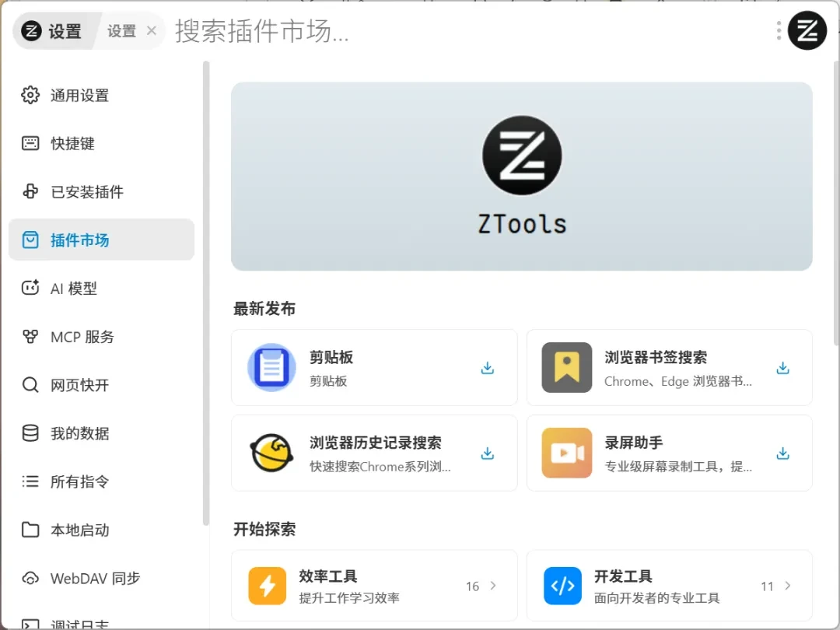Open 所有指令 page
840x630 pixels.
(x=101, y=481)
